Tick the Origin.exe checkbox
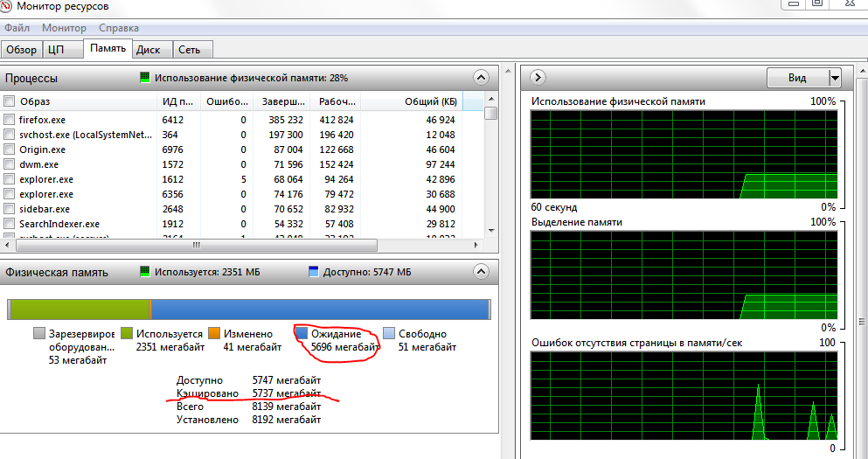868x459 pixels. (9, 150)
